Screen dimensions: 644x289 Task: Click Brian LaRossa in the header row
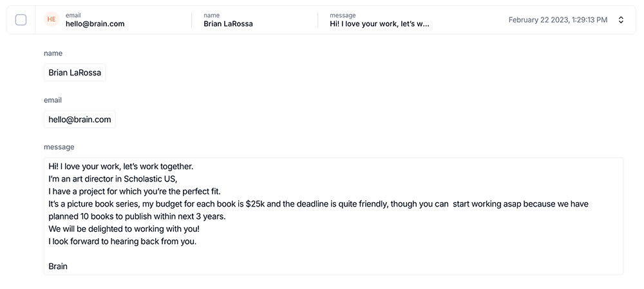[228, 24]
